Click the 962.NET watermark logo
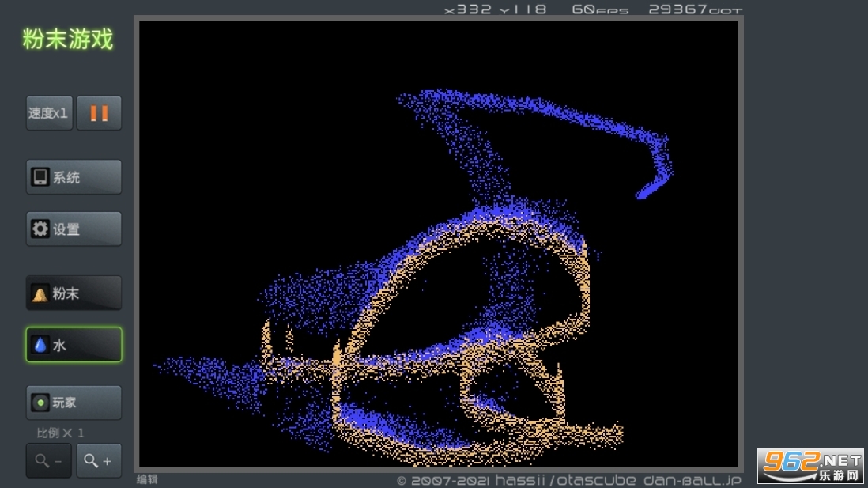This screenshot has height=488, width=868. [810, 466]
